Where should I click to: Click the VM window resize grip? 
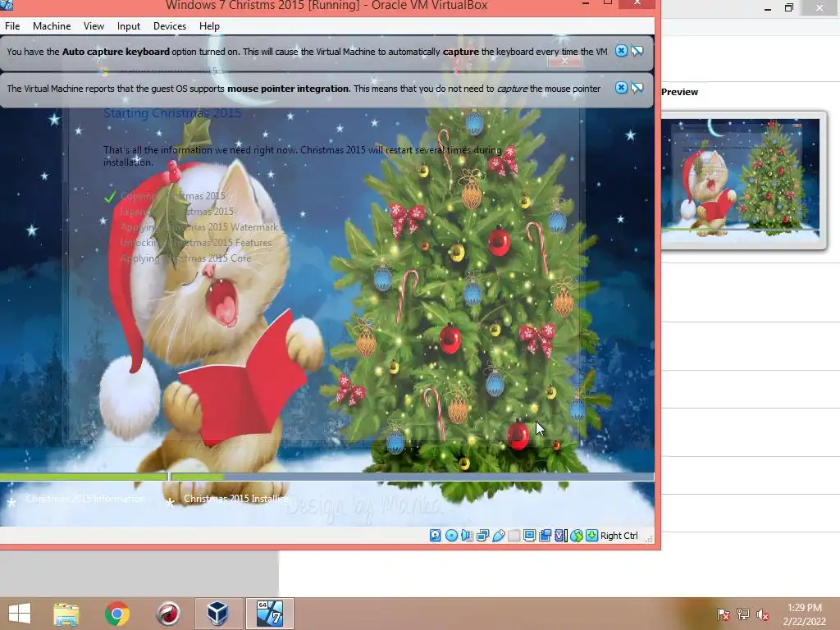649,538
